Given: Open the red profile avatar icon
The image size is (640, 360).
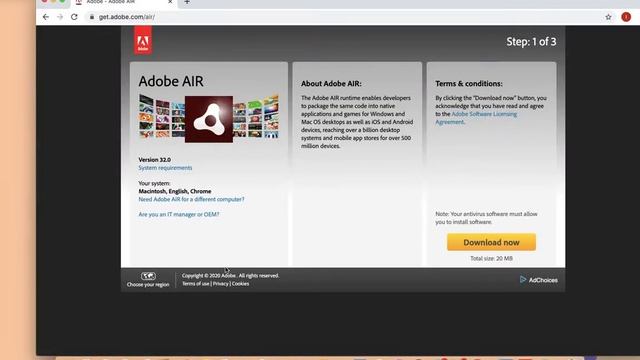Looking at the screenshot, I should 626,17.
